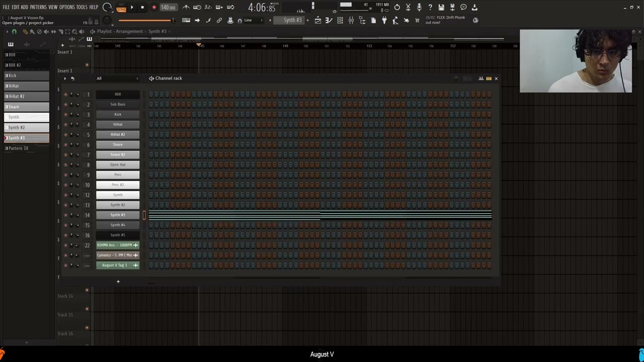
Task: Click the microphone recording icon
Action: [x=419, y=7]
